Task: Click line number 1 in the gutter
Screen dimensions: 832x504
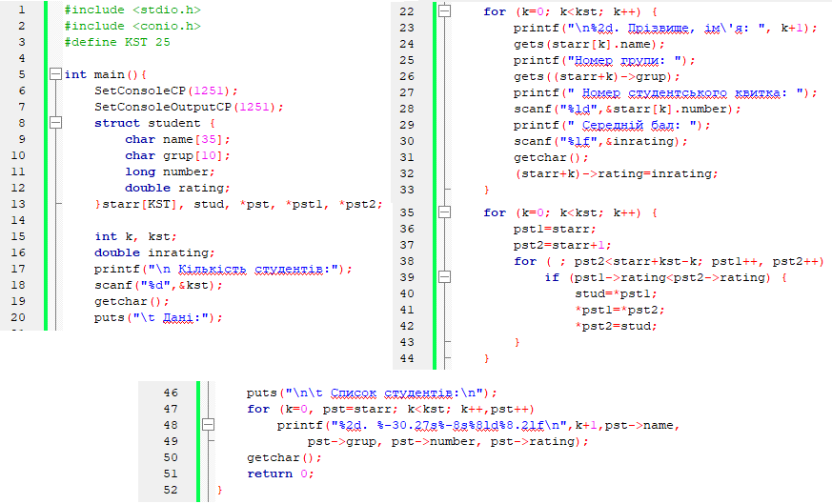Action: click(21, 10)
